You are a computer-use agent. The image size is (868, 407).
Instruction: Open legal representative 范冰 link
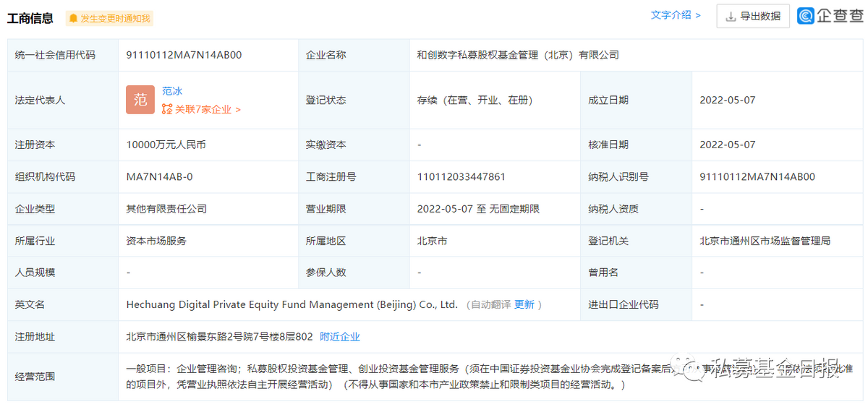172,91
